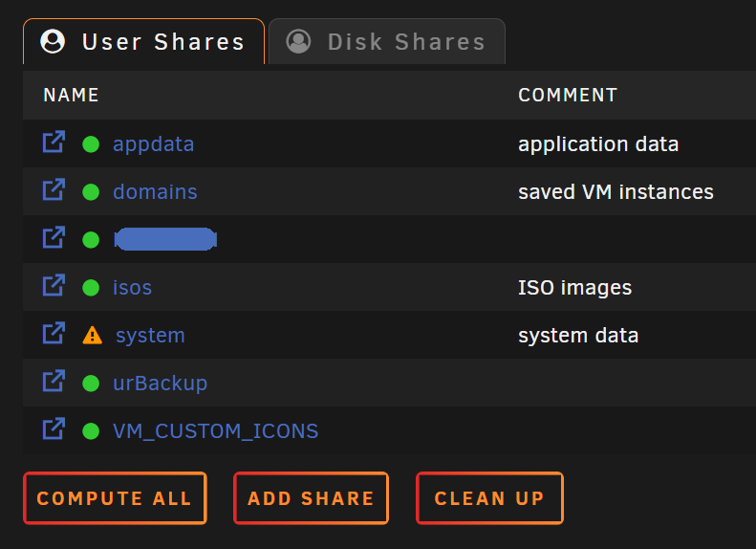Image resolution: width=756 pixels, height=549 pixels.
Task: Click the browse icon for the redacted share
Action: (54, 237)
